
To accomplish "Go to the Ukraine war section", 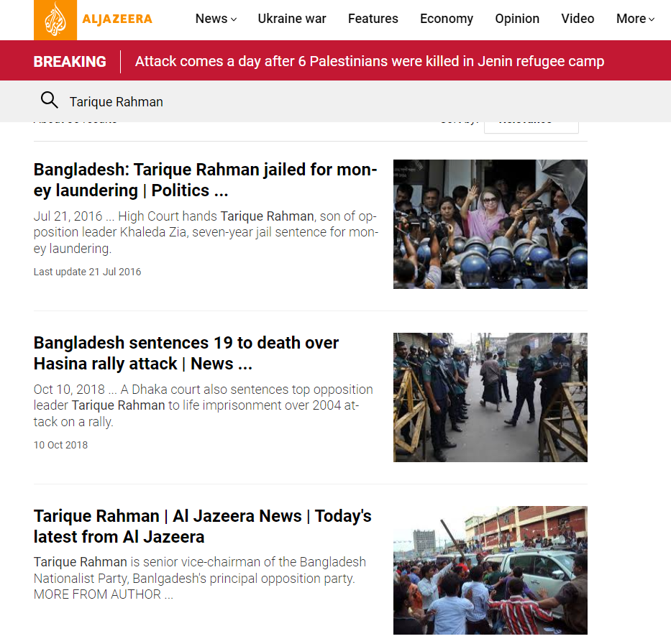I will pyautogui.click(x=292, y=19).
